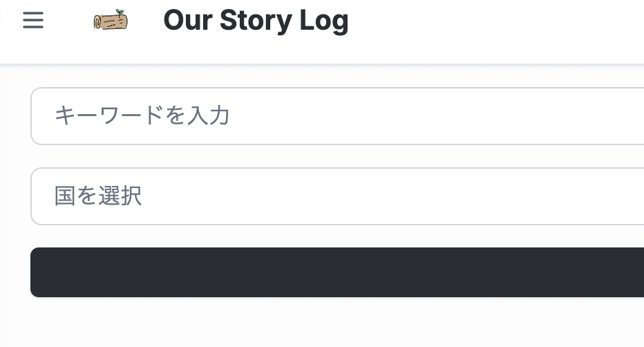This screenshot has height=347, width=644.
Task: Choose a country from 国を選択
Action: [x=337, y=196]
